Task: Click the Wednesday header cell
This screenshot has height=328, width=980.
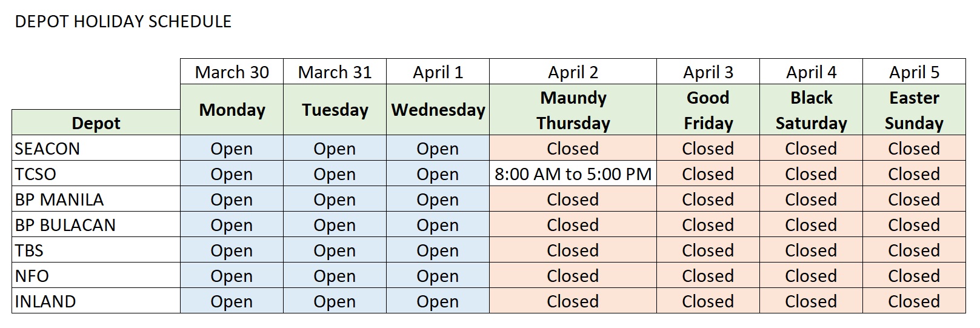Action: click(438, 110)
